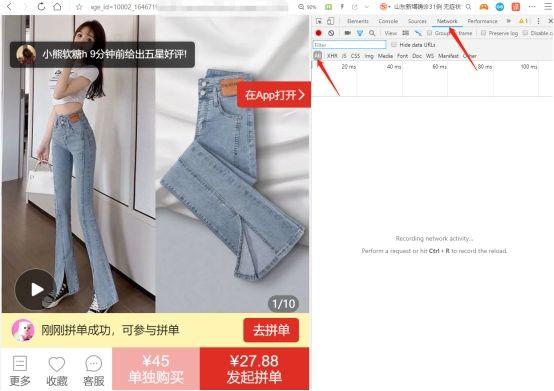554x391 pixels.
Task: Toggle the overview waterfall view icon
Action: [x=418, y=33]
